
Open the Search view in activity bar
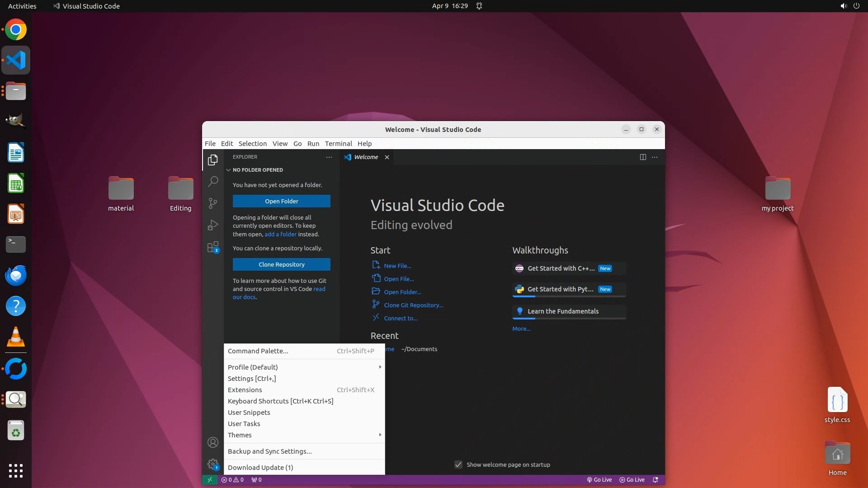click(213, 182)
